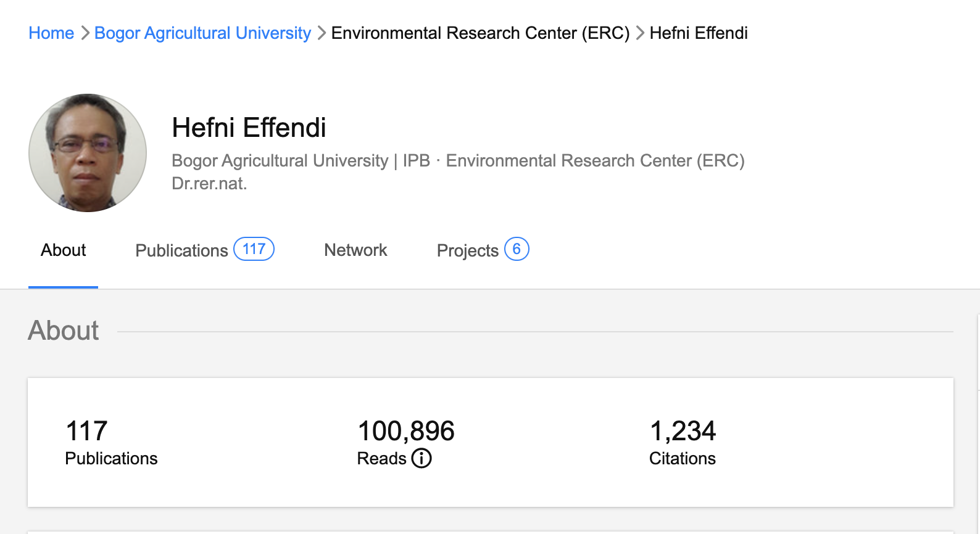Switch to the Projects tab
The image size is (980, 534).
tap(467, 250)
